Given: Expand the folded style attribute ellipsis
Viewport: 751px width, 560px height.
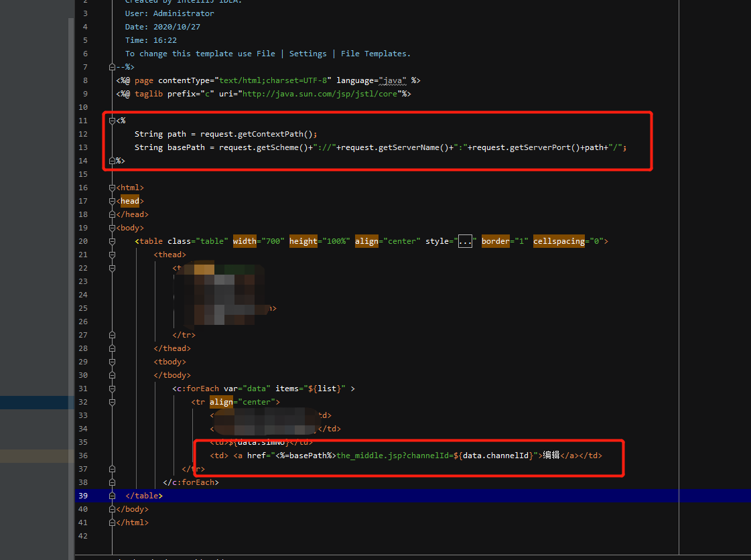Looking at the screenshot, I should tap(465, 241).
